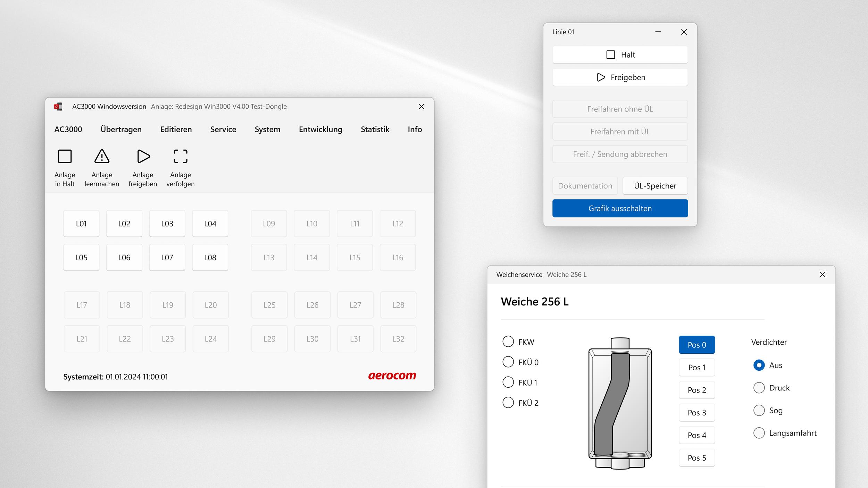This screenshot has width=868, height=488.
Task: Close the Weichenservice window
Action: click(822, 275)
